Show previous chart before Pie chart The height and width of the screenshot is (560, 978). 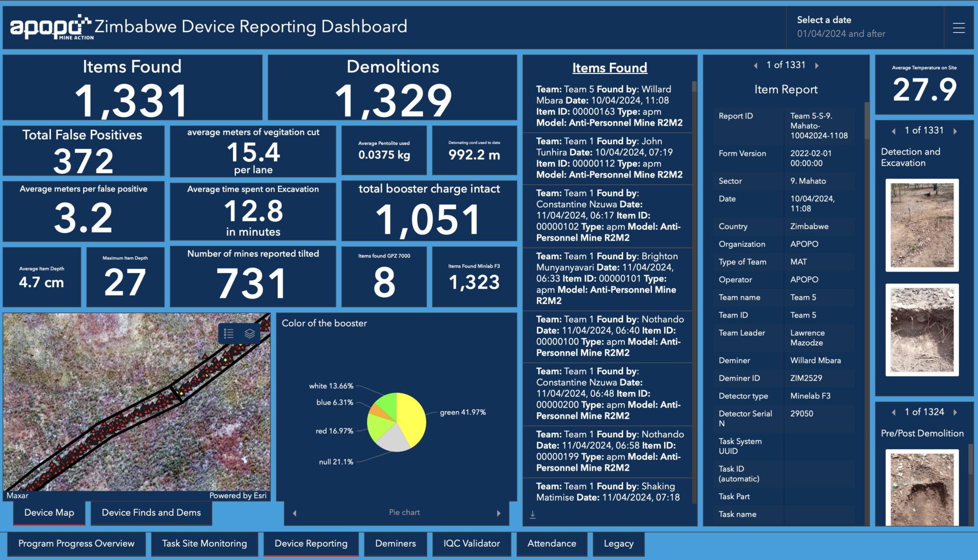pos(295,513)
